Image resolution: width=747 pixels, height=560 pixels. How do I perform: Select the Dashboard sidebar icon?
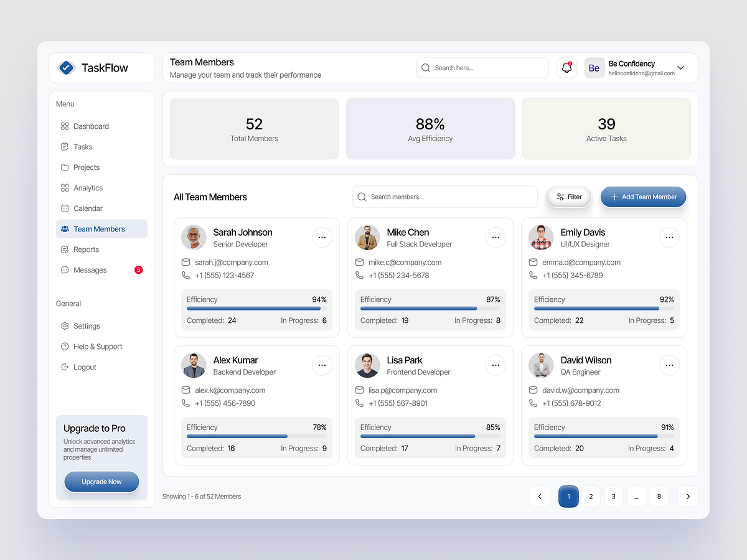point(65,126)
